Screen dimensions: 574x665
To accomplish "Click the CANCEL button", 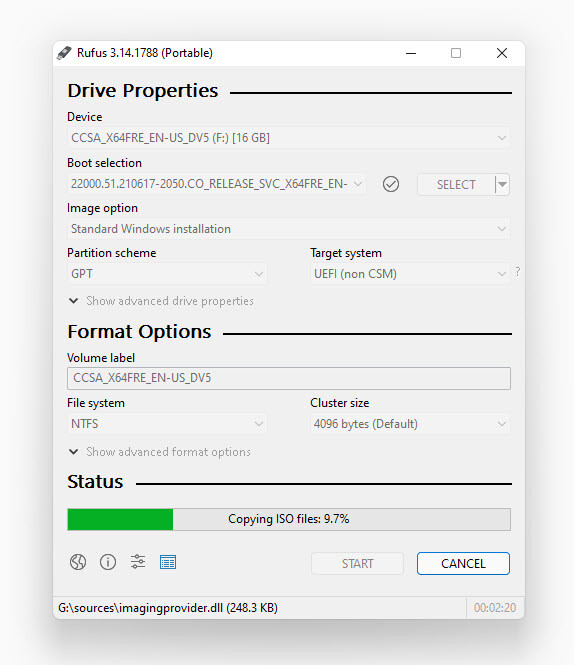I will click(463, 564).
